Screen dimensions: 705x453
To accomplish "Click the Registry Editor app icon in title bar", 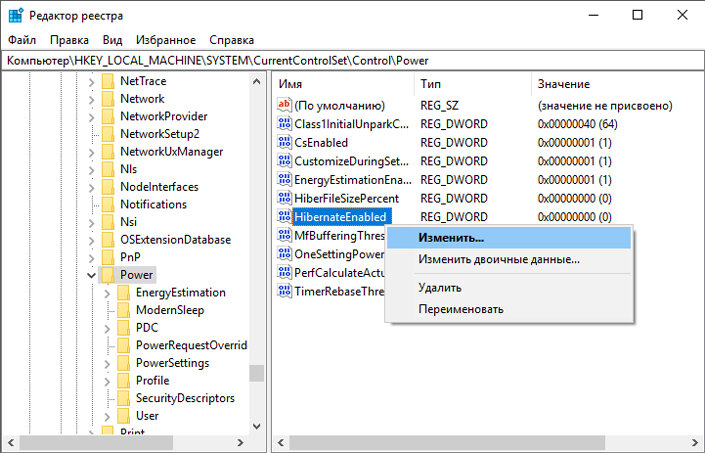I will [16, 15].
